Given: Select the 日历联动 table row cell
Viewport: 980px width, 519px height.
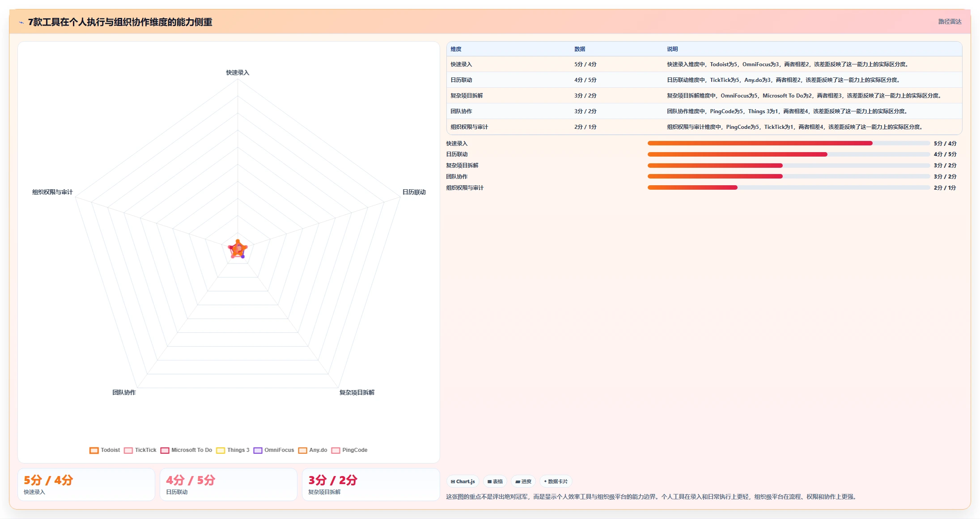Looking at the screenshot, I should pos(461,80).
